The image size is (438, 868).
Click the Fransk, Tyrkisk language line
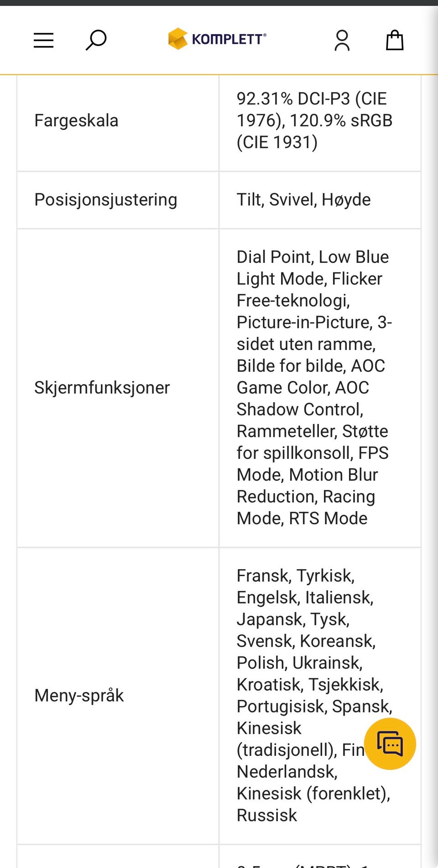(x=296, y=576)
